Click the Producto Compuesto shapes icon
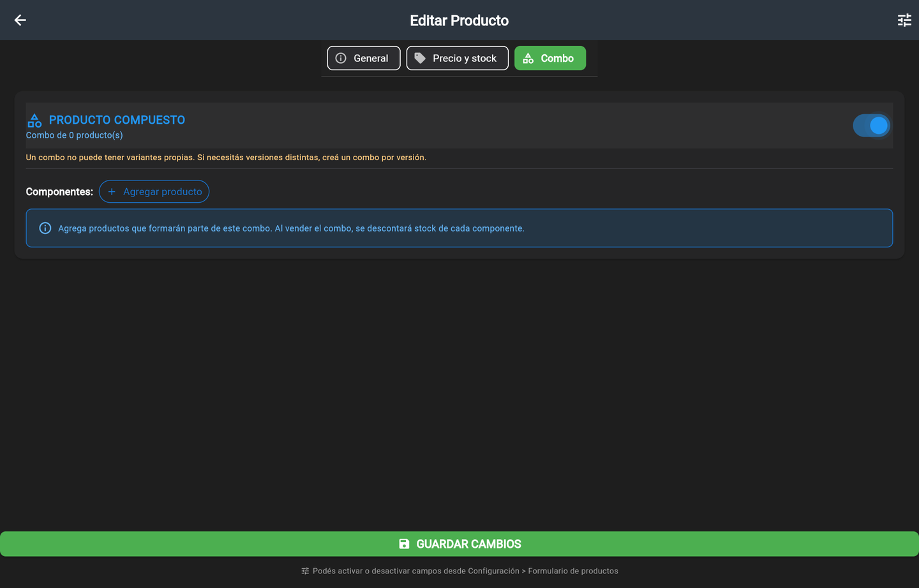 click(34, 120)
